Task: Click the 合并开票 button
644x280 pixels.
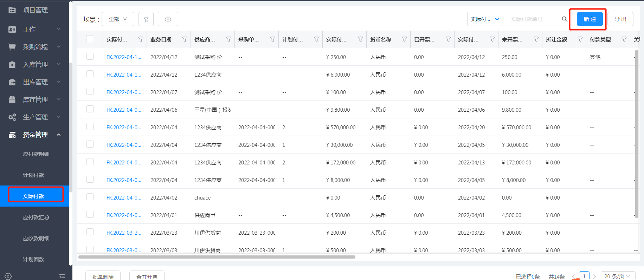Action: (147, 276)
